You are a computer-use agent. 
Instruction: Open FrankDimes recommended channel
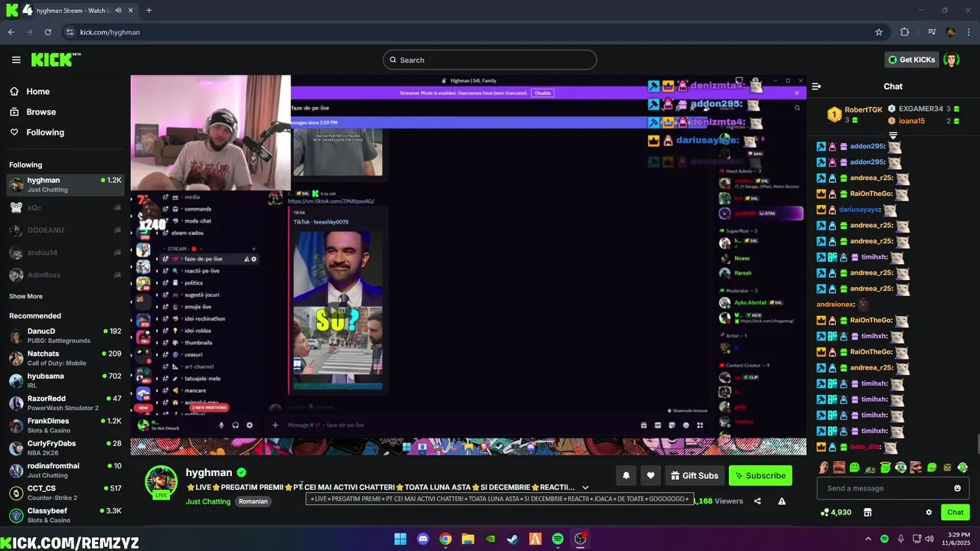coord(65,425)
